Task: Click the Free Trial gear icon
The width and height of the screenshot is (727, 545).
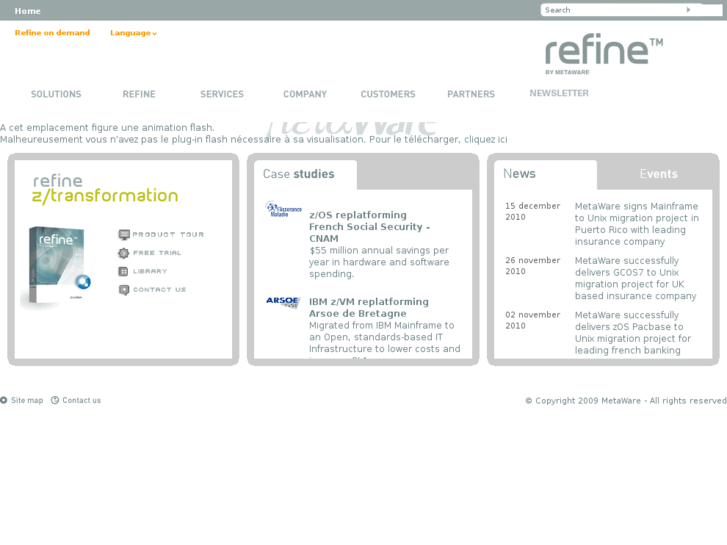Action: 123,253
